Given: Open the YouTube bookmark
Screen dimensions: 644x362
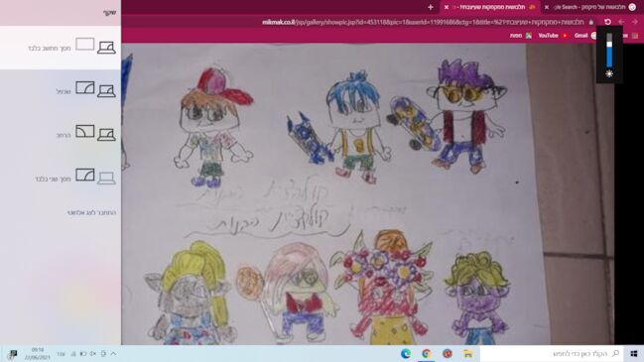Looking at the screenshot, I should [x=553, y=36].
